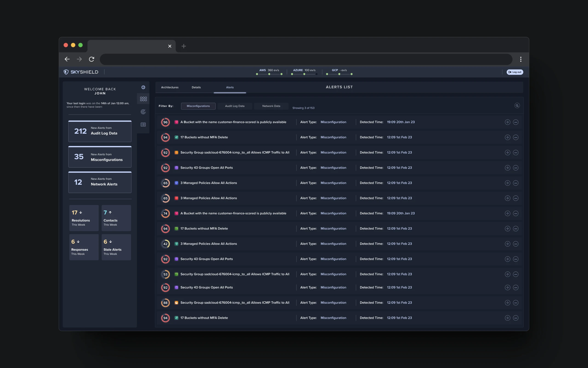The height and width of the screenshot is (368, 588).
Task: Click move icon on score 92 ICMP row
Action: click(507, 152)
